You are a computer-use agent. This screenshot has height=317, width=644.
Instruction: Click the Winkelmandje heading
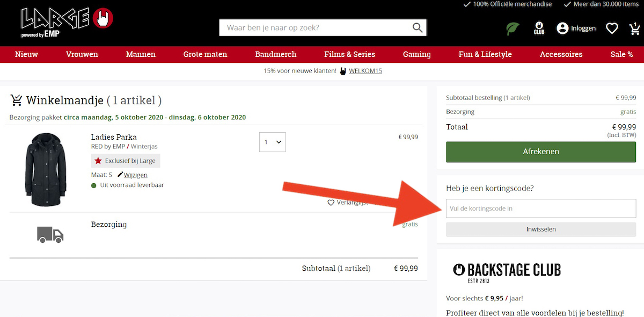pyautogui.click(x=64, y=100)
